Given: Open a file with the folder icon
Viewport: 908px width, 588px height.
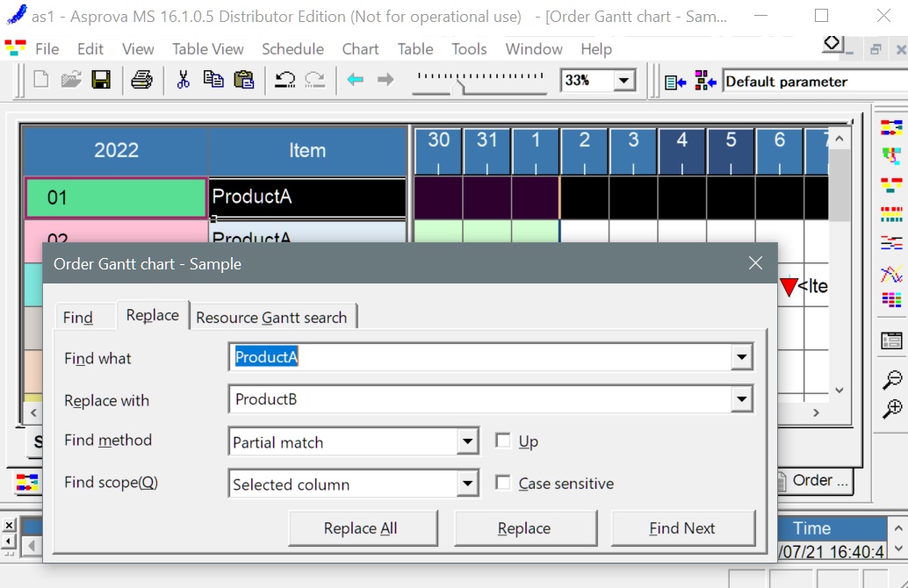Looking at the screenshot, I should pyautogui.click(x=71, y=79).
